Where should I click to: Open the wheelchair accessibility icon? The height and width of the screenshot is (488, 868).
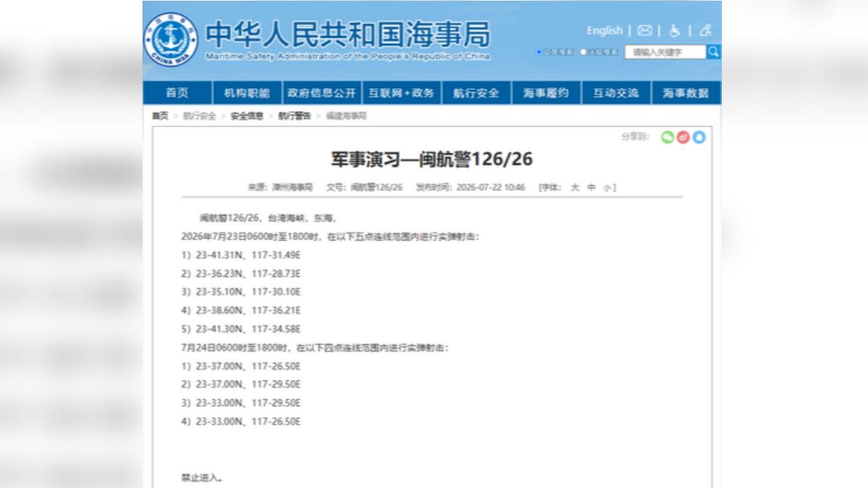click(674, 30)
